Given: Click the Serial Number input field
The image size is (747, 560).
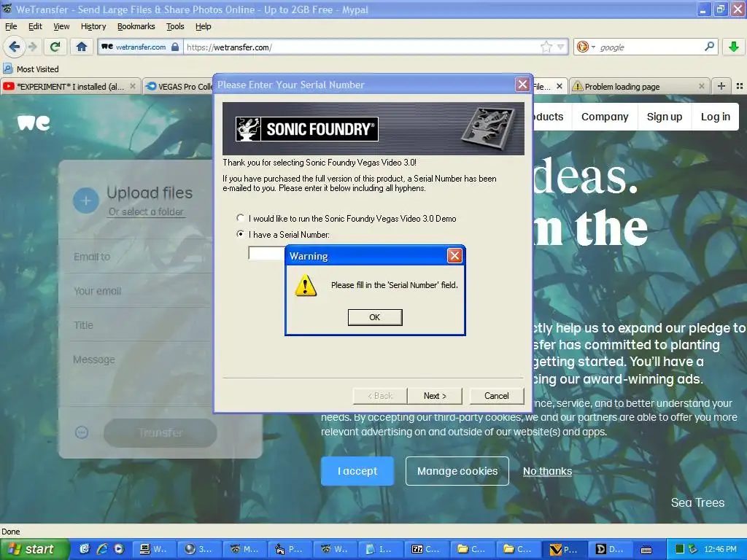Looking at the screenshot, I should pyautogui.click(x=267, y=253).
